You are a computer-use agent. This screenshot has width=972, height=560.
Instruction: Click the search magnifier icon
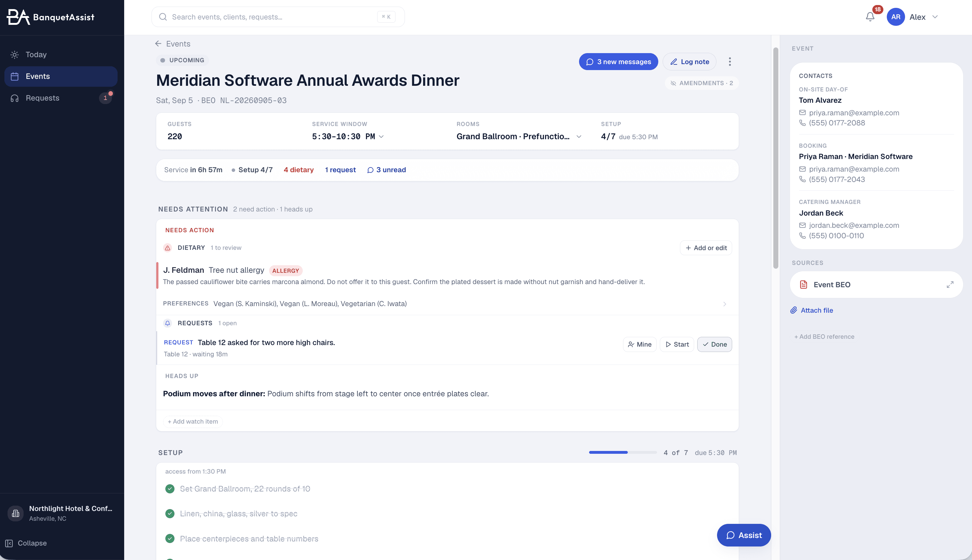[x=163, y=17]
